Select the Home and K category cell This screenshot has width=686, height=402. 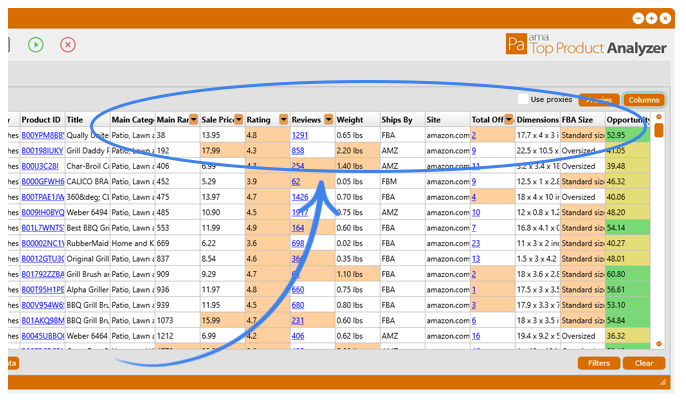133,243
